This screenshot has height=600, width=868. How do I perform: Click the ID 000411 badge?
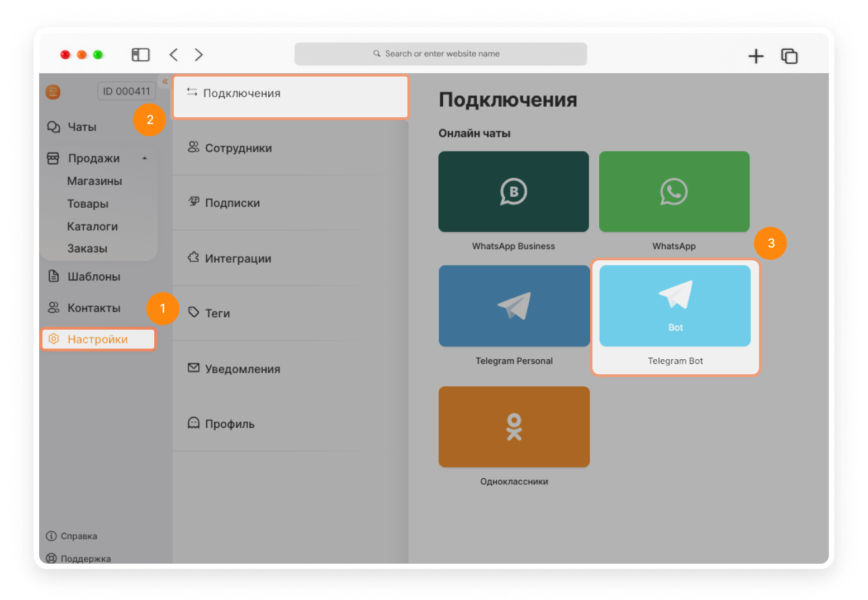(126, 91)
